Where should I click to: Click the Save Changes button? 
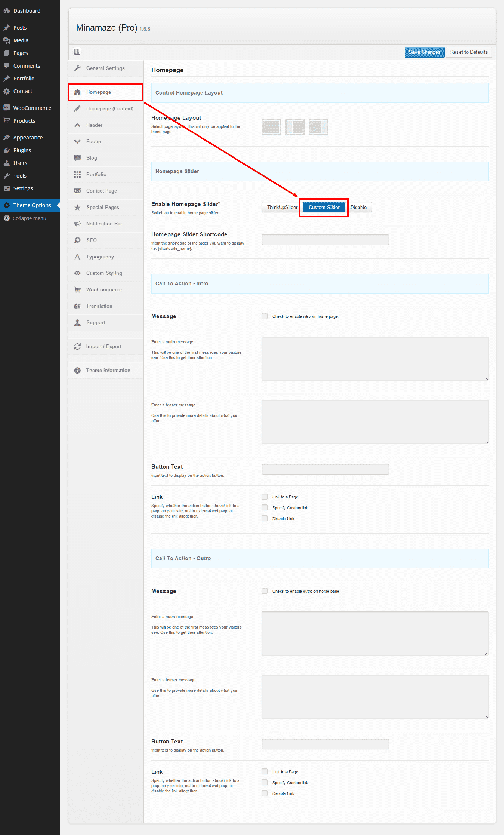click(x=424, y=52)
